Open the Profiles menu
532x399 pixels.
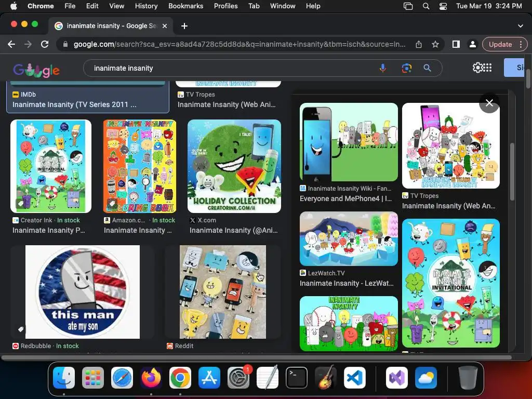[x=225, y=6]
